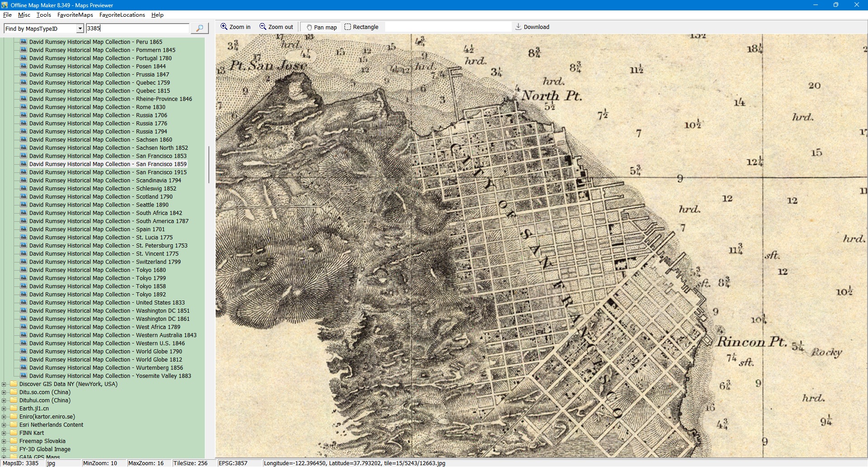This screenshot has width=868, height=467.
Task: Click the Zoom out tool
Action: [x=276, y=27]
